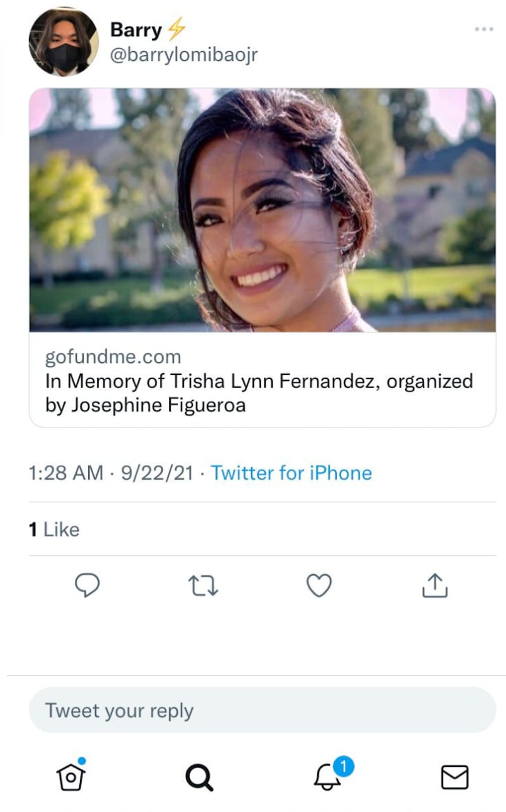Open the GoFundMe card photo preview
506x812 pixels.
[263, 210]
